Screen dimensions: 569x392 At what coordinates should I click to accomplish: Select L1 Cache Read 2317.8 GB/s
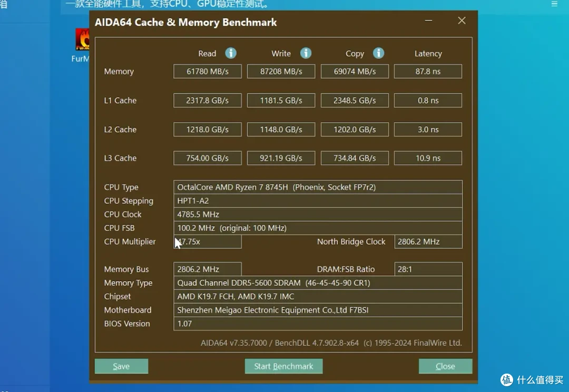[208, 101]
